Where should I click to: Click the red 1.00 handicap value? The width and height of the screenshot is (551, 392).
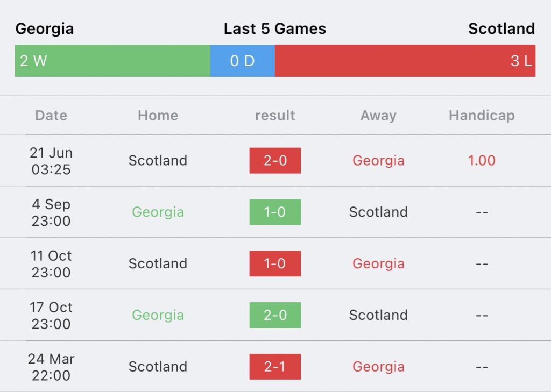[x=482, y=161]
